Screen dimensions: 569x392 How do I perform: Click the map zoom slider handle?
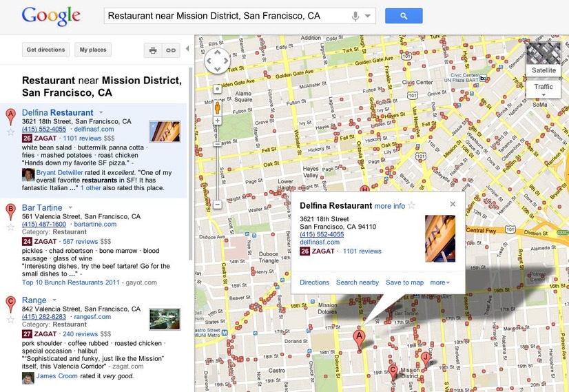pyautogui.click(x=217, y=144)
